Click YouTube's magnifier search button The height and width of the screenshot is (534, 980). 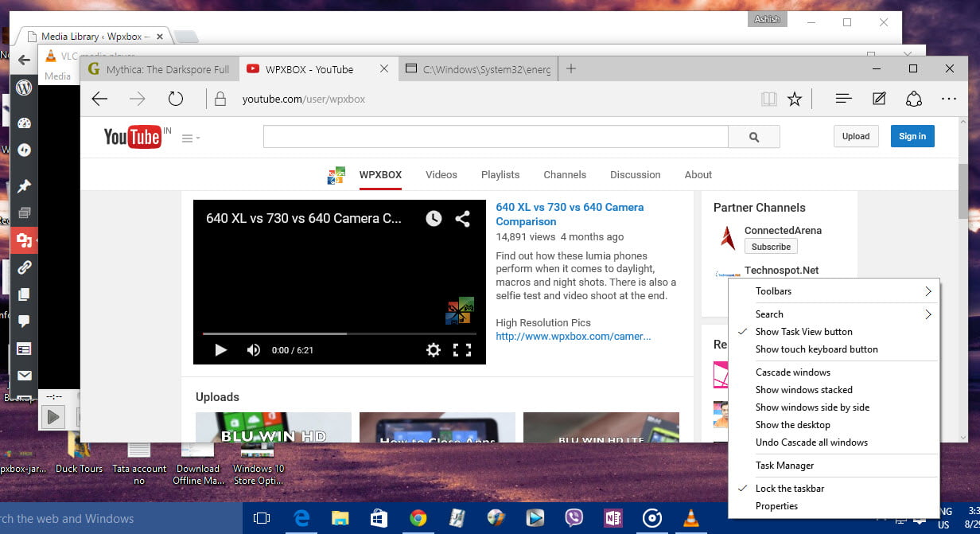click(x=754, y=137)
